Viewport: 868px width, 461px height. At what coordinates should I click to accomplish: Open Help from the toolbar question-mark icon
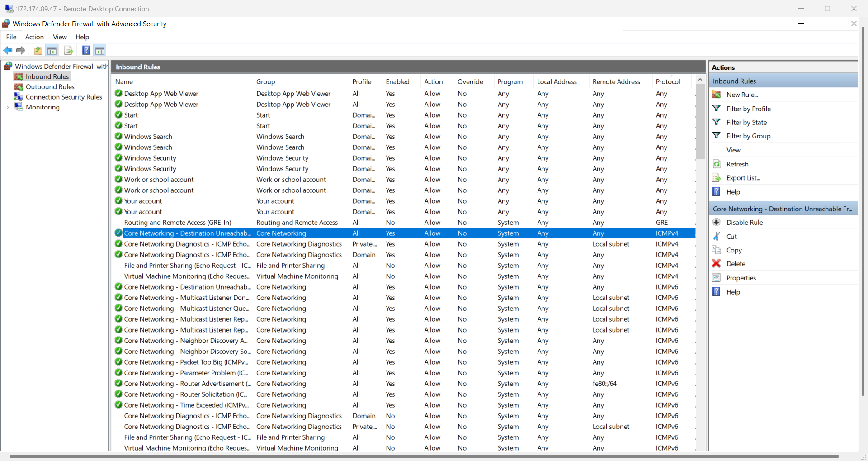tap(86, 50)
